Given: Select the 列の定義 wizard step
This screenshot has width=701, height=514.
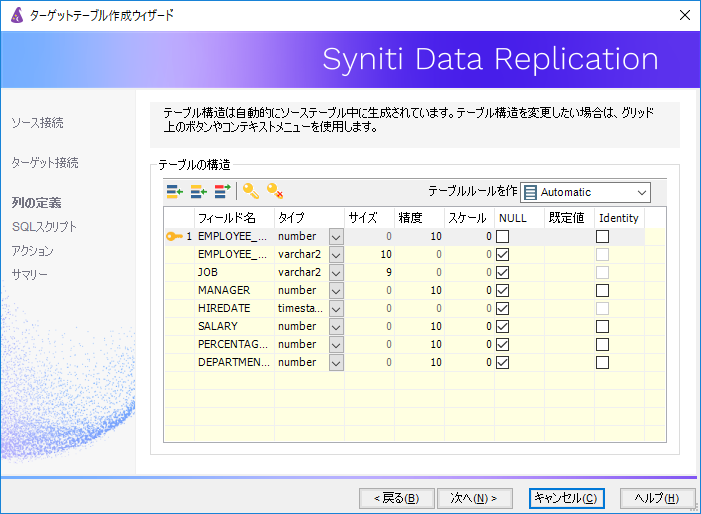Looking at the screenshot, I should (36, 203).
